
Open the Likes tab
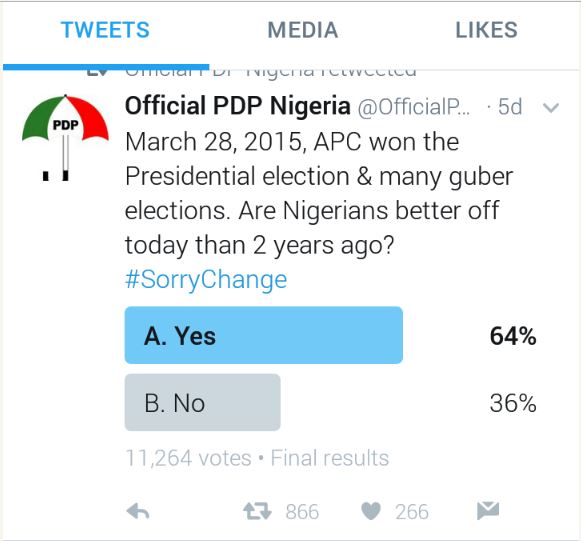(486, 30)
